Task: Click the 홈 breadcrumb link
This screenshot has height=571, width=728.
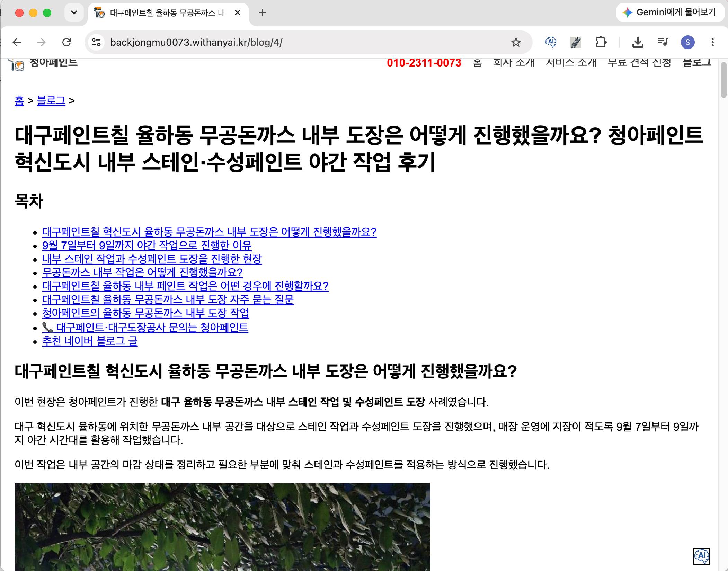Action: pyautogui.click(x=19, y=101)
